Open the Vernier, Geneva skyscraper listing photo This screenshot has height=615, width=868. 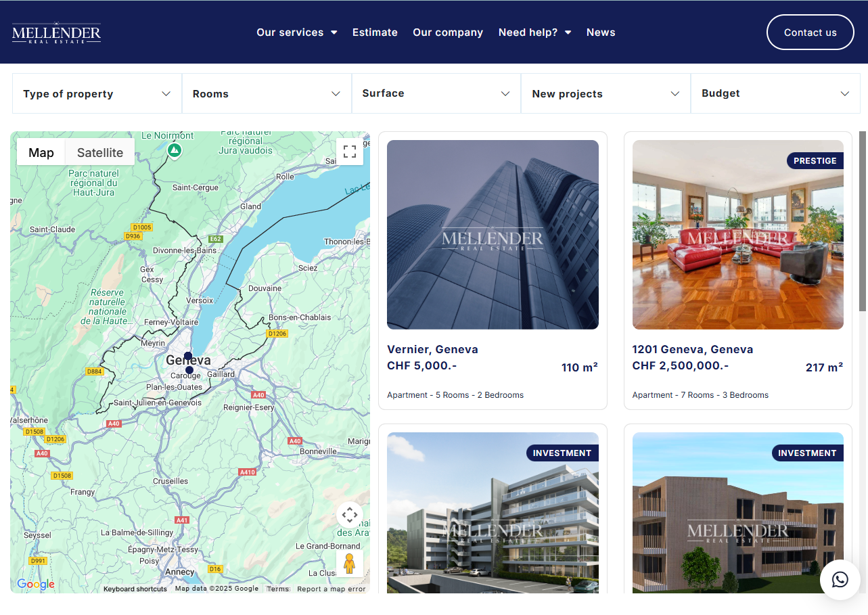(493, 235)
